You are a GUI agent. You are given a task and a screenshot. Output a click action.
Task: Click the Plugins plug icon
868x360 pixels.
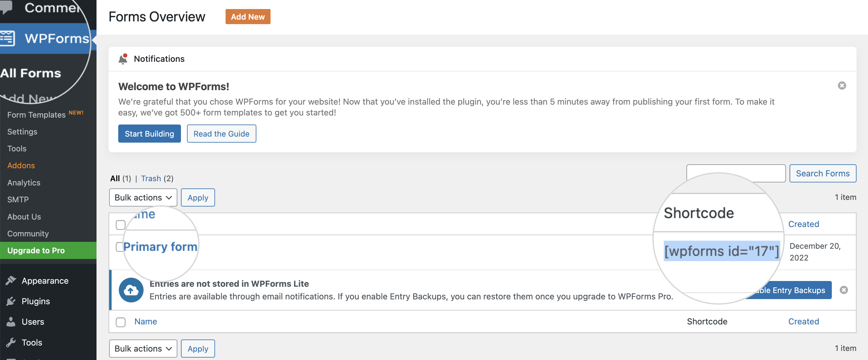pos(11,301)
